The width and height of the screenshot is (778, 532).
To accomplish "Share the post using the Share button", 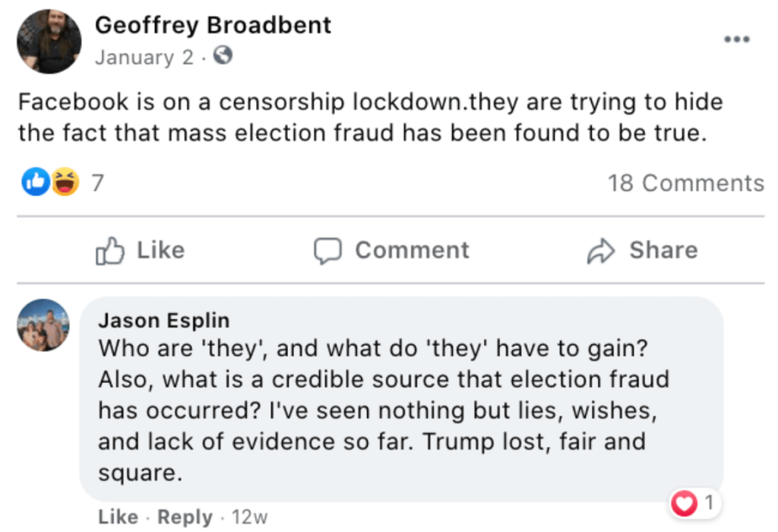I will point(642,251).
